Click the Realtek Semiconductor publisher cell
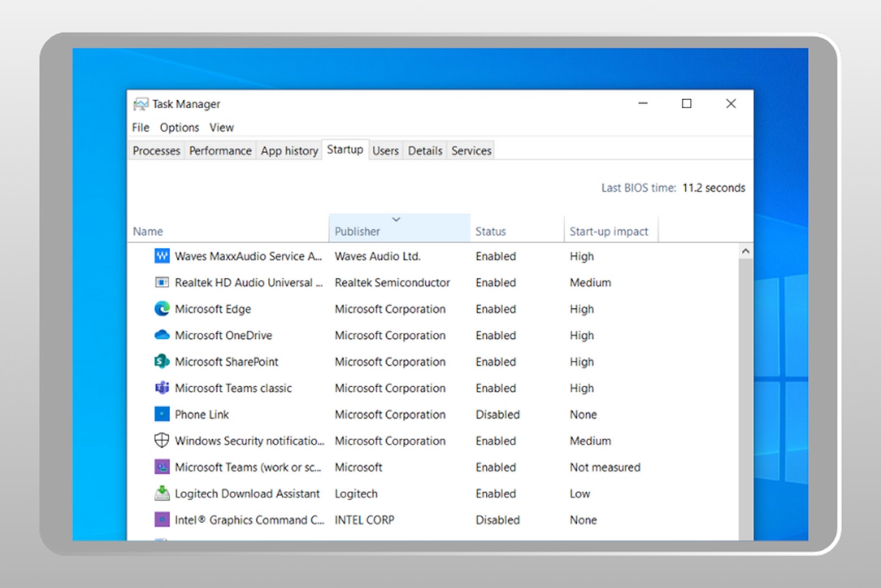 [392, 282]
